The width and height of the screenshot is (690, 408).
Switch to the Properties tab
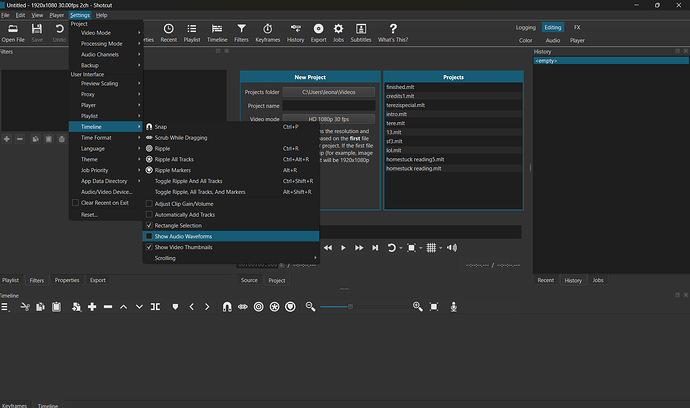click(67, 280)
